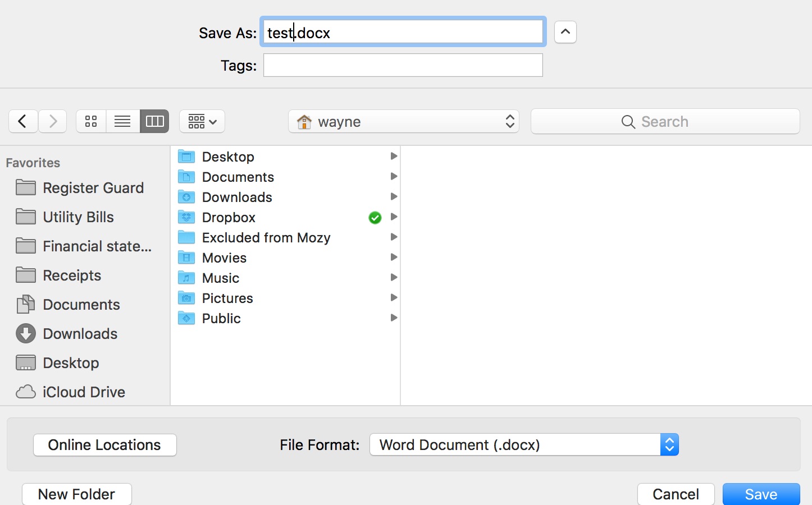Create a New Folder
812x505 pixels.
77,494
